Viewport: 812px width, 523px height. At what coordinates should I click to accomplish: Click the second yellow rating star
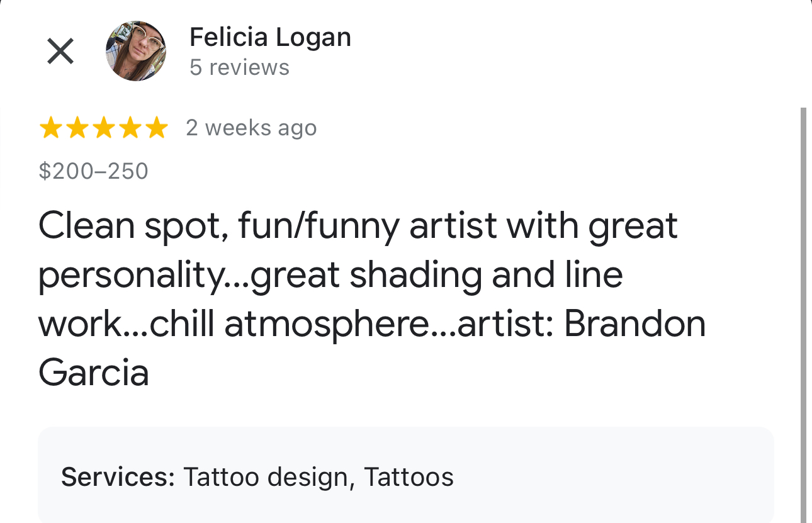(77, 128)
